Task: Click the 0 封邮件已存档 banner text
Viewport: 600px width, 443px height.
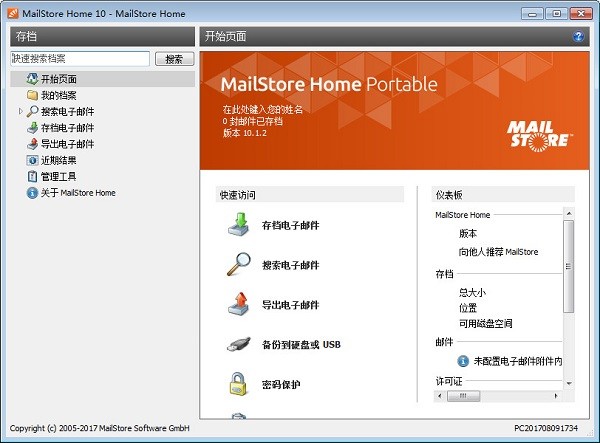Action: coord(253,121)
